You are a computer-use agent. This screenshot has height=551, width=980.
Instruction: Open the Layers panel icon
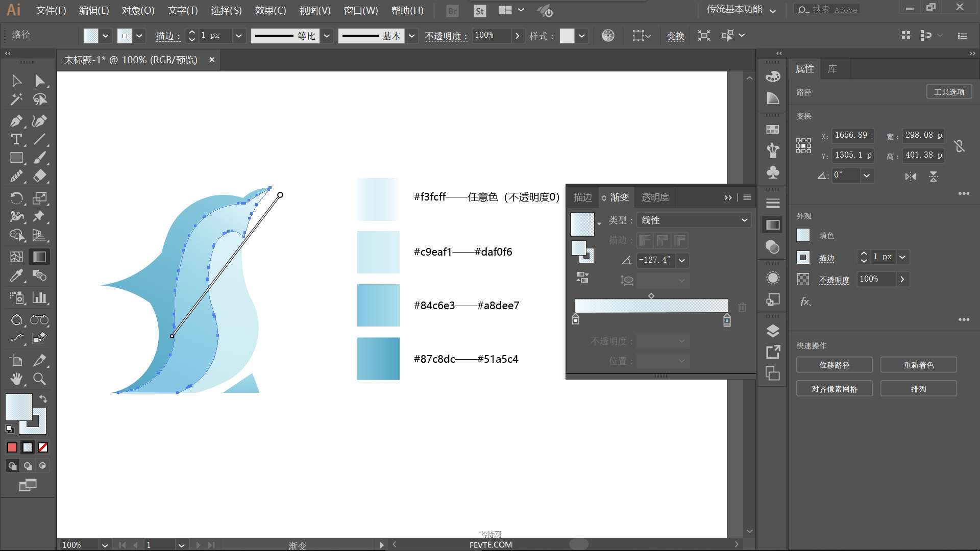(773, 331)
